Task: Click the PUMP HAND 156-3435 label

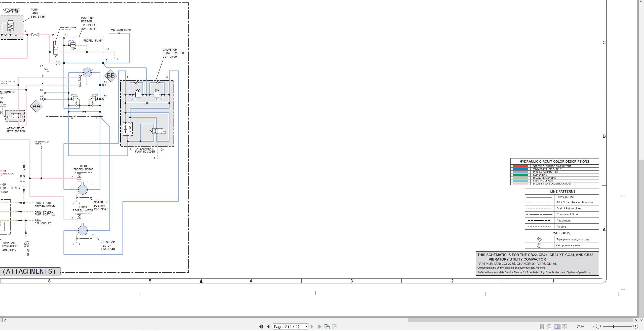Action: coord(38,13)
